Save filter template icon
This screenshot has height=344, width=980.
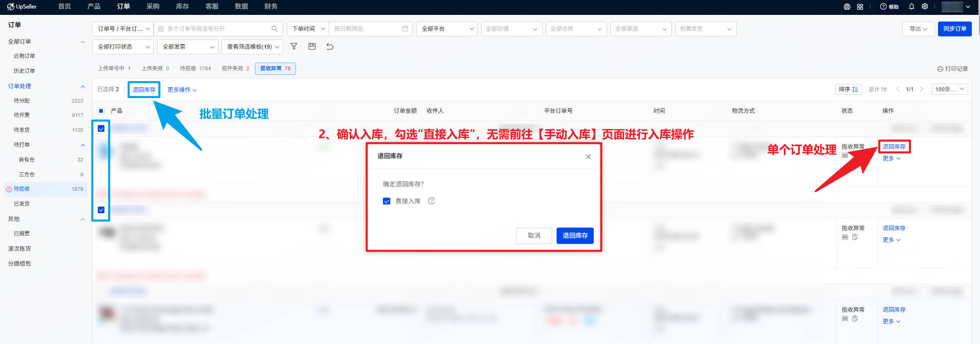tap(312, 46)
